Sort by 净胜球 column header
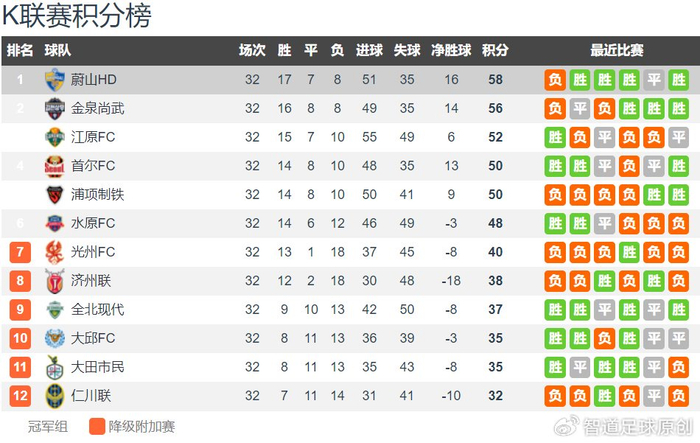 tap(451, 51)
